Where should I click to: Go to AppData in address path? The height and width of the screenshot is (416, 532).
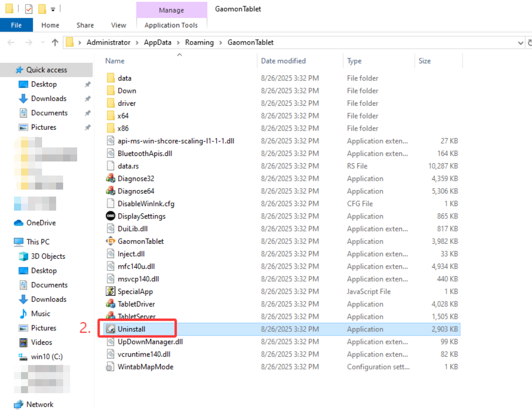point(157,42)
